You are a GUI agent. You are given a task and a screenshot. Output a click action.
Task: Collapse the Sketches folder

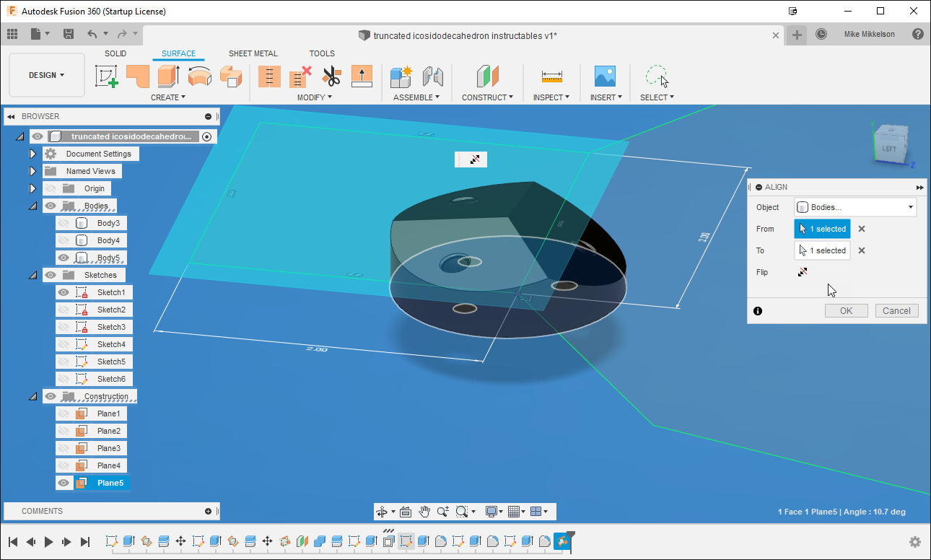coord(32,274)
